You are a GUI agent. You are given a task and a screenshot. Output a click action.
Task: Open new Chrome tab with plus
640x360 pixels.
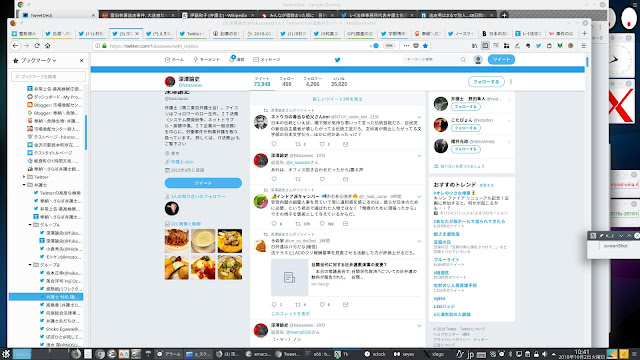click(504, 15)
